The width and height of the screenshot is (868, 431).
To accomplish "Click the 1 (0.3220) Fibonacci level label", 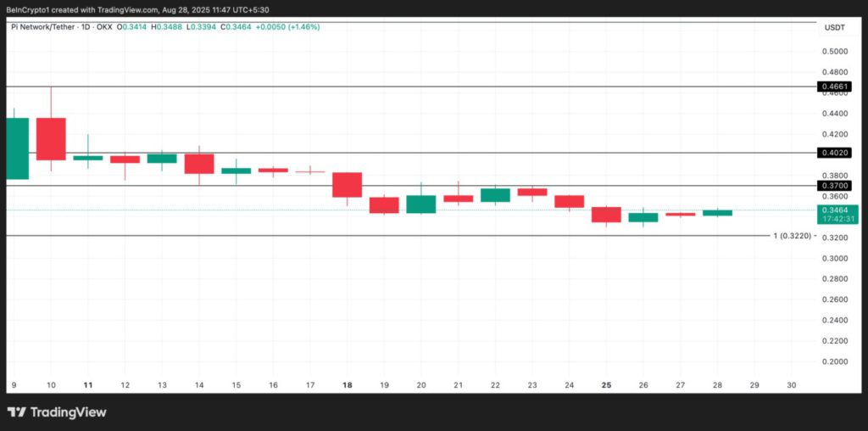I will pyautogui.click(x=794, y=235).
